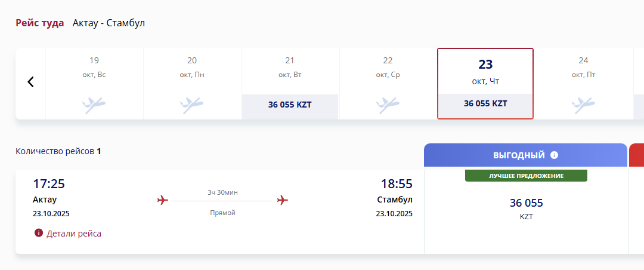
Task: Open info icon on ВЫГОДНЫЙ tariff header
Action: click(x=554, y=155)
